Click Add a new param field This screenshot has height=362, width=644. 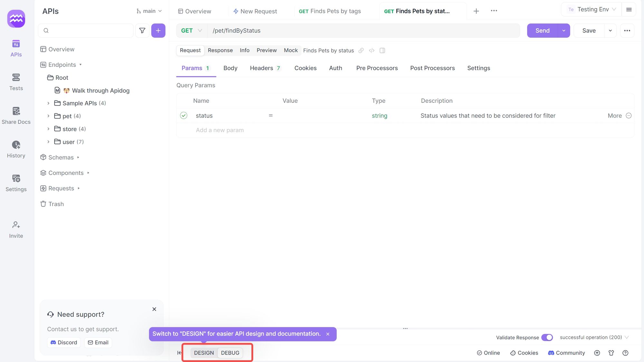tap(220, 130)
